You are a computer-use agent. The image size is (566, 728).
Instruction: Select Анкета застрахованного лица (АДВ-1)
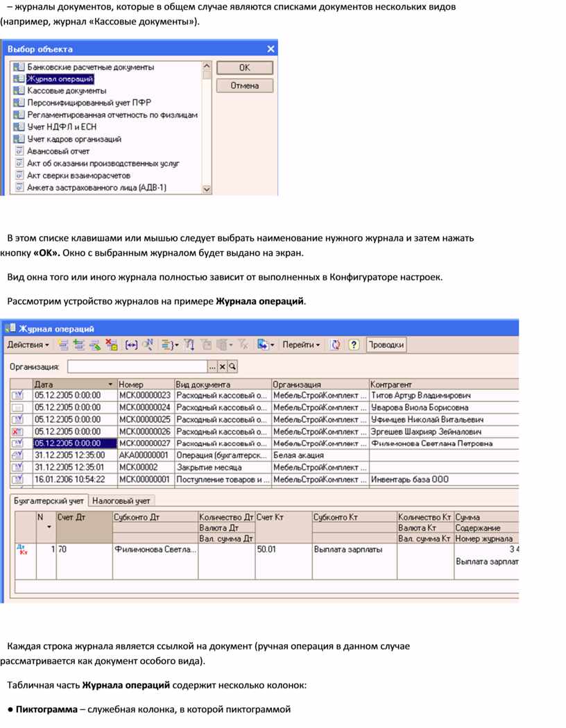pyautogui.click(x=96, y=187)
